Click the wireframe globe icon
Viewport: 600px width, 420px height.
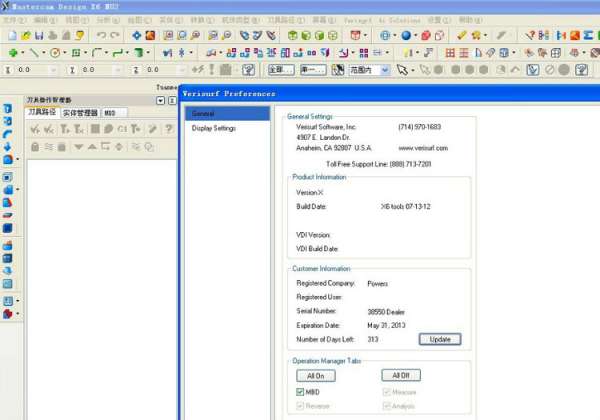click(385, 36)
